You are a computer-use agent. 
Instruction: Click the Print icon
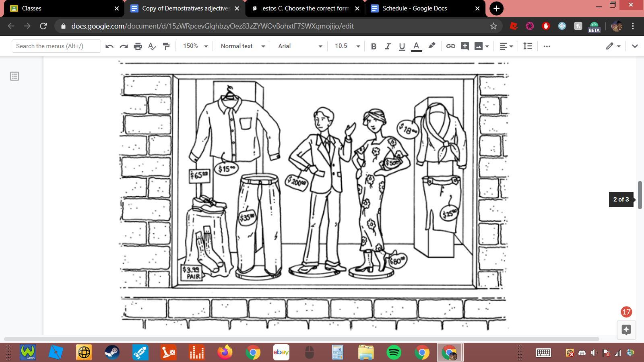(x=138, y=46)
